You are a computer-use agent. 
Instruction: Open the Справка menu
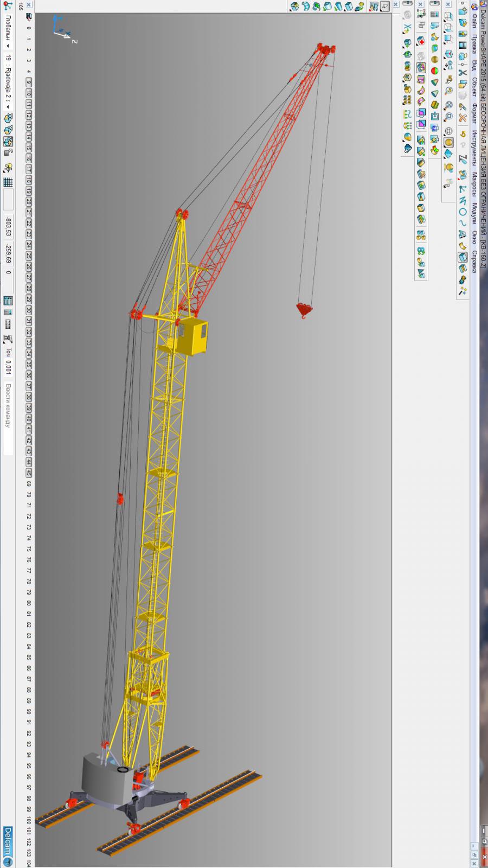[x=474, y=261]
